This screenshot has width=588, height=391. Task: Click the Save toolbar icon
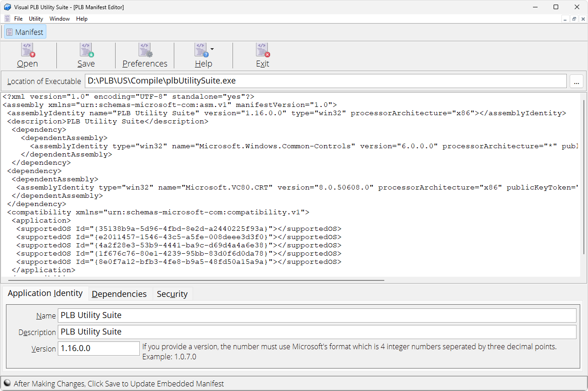(x=86, y=50)
